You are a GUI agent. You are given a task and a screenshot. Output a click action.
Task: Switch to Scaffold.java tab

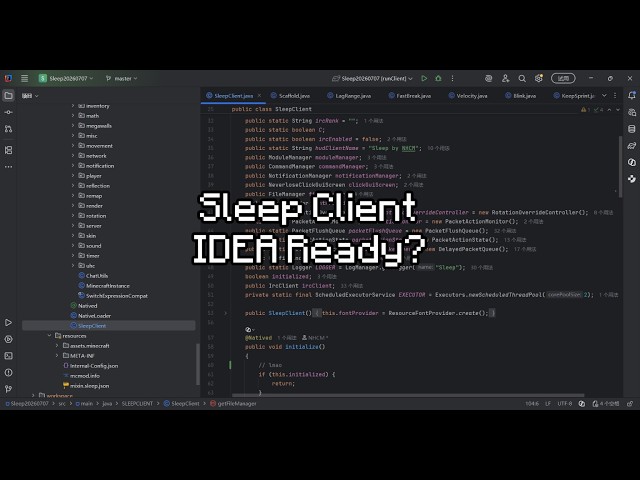pyautogui.click(x=291, y=96)
